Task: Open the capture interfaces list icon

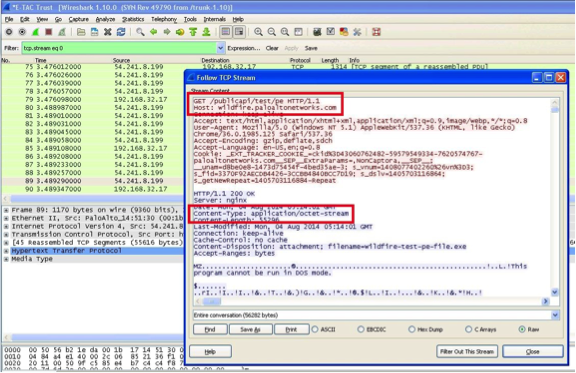Action: click(x=9, y=32)
